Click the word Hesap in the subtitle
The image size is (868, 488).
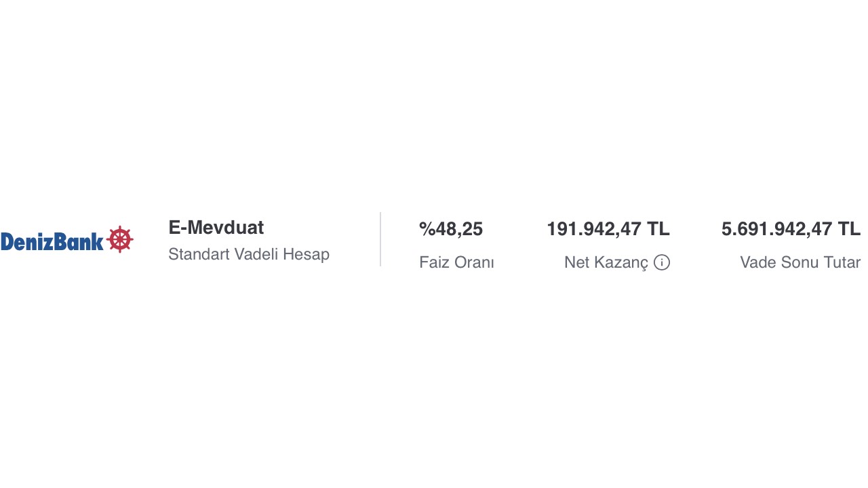pos(309,254)
